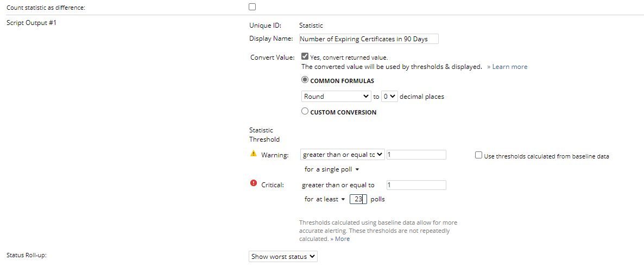The image size is (644, 267).
Task: Open the Round formula dropdown
Action: pos(336,96)
